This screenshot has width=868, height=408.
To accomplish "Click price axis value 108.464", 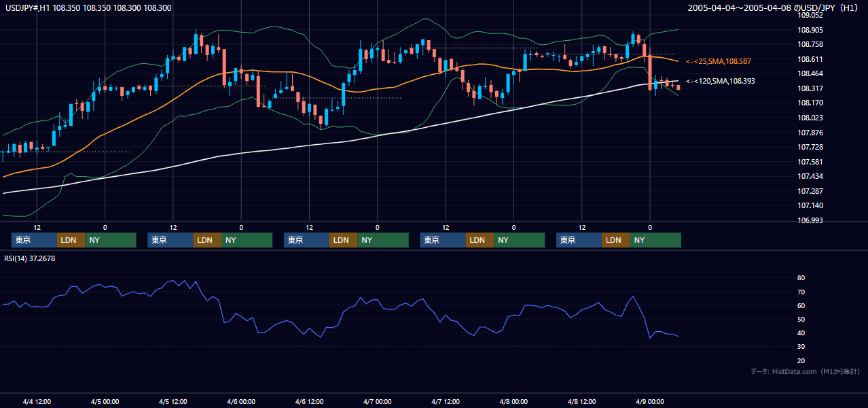I will pyautogui.click(x=811, y=73).
